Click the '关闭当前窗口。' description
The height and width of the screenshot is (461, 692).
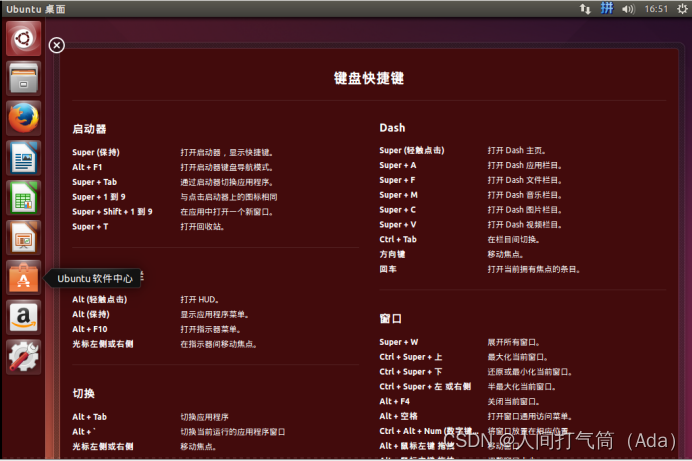tap(514, 401)
